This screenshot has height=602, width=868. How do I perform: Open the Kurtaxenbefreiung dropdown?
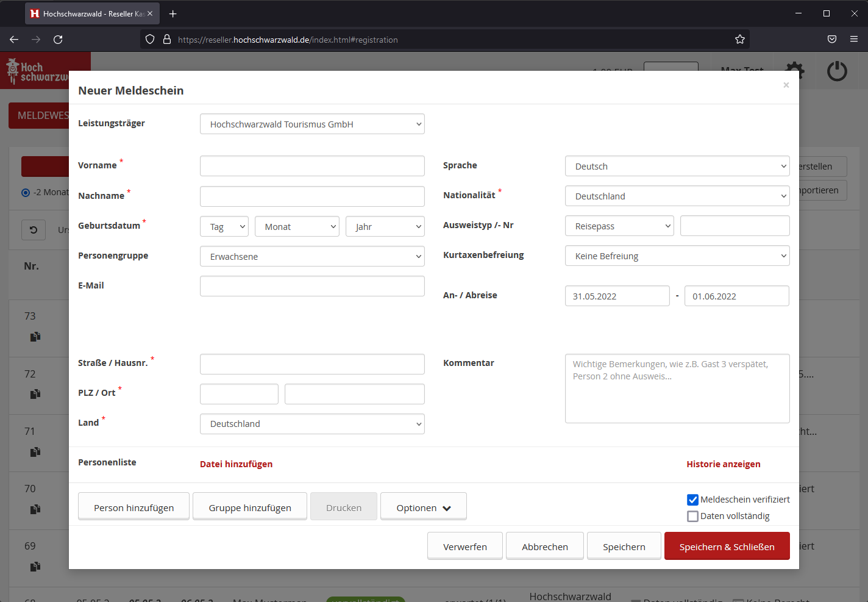pos(677,256)
